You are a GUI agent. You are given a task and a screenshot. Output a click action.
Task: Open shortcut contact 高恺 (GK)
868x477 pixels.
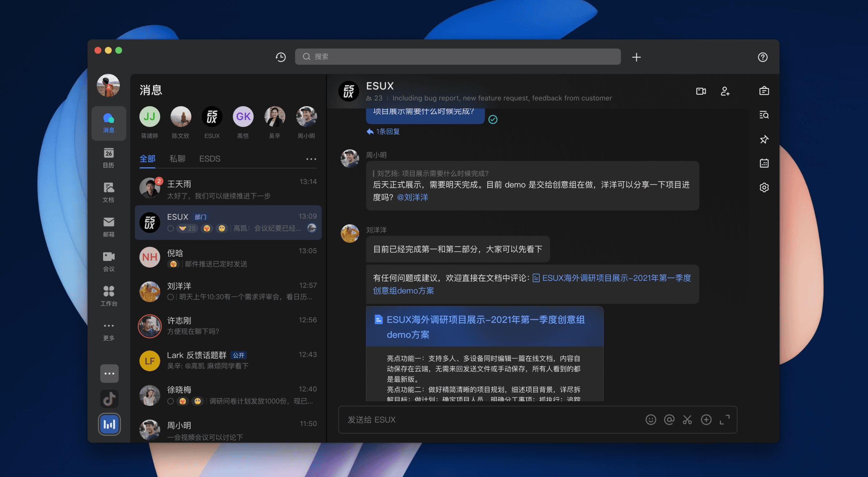[x=243, y=123]
